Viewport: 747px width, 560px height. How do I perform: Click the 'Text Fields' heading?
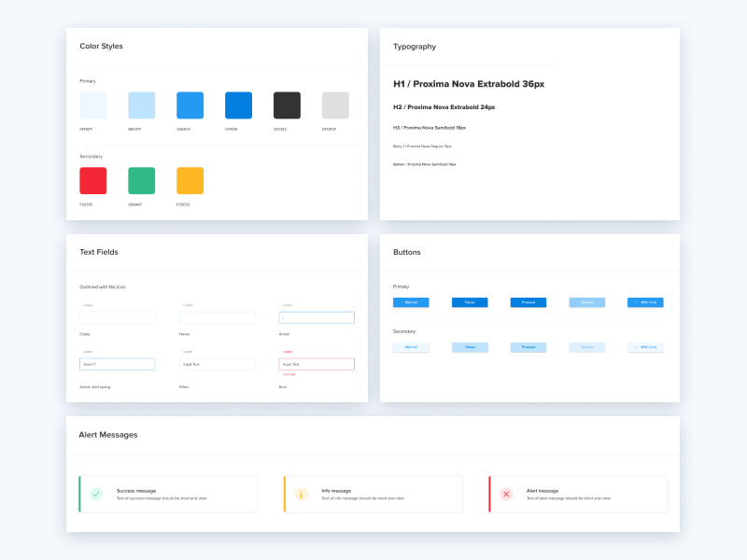pyautogui.click(x=99, y=252)
